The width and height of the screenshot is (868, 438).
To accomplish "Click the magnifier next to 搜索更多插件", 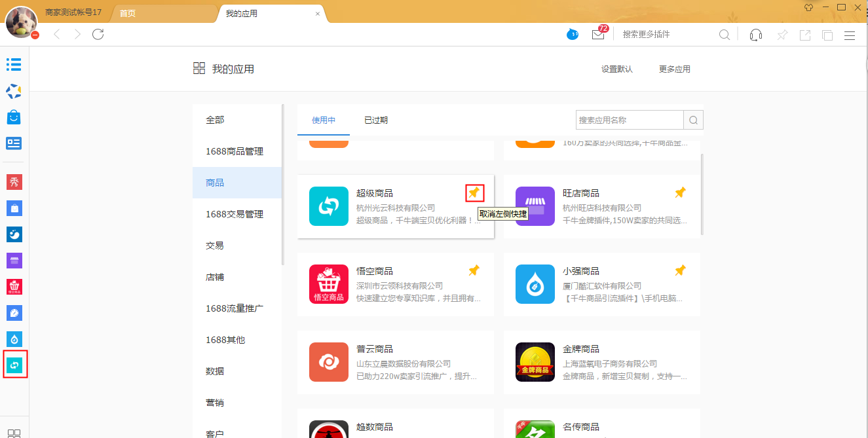I will point(725,35).
